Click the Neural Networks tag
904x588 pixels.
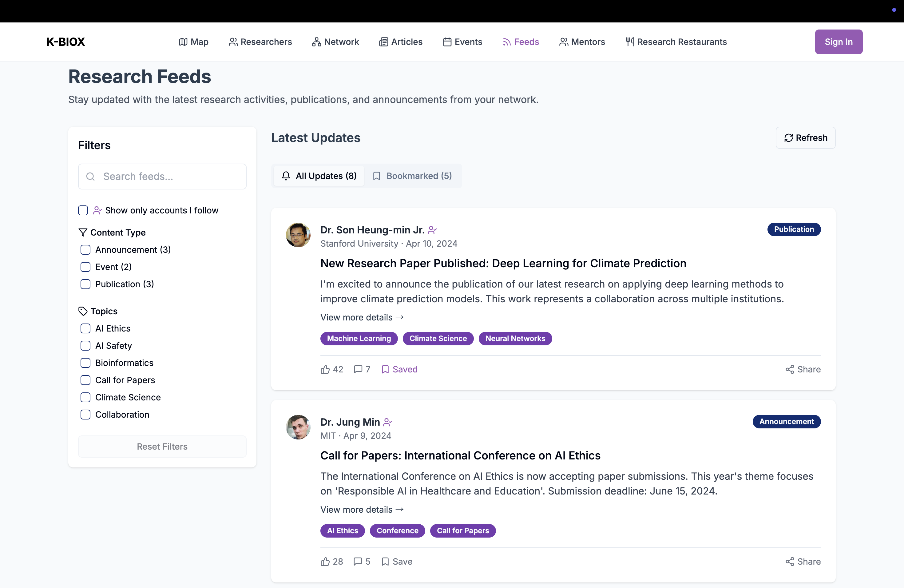click(x=515, y=339)
